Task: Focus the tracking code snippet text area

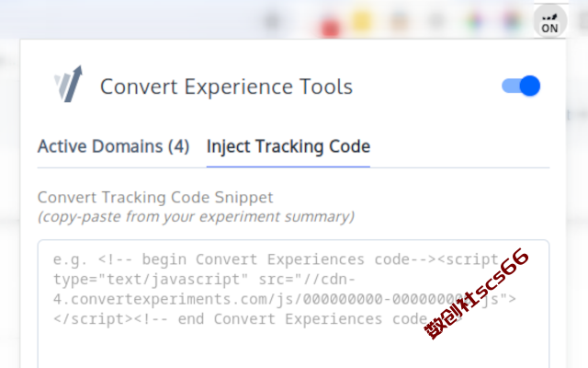Action: pos(293,304)
